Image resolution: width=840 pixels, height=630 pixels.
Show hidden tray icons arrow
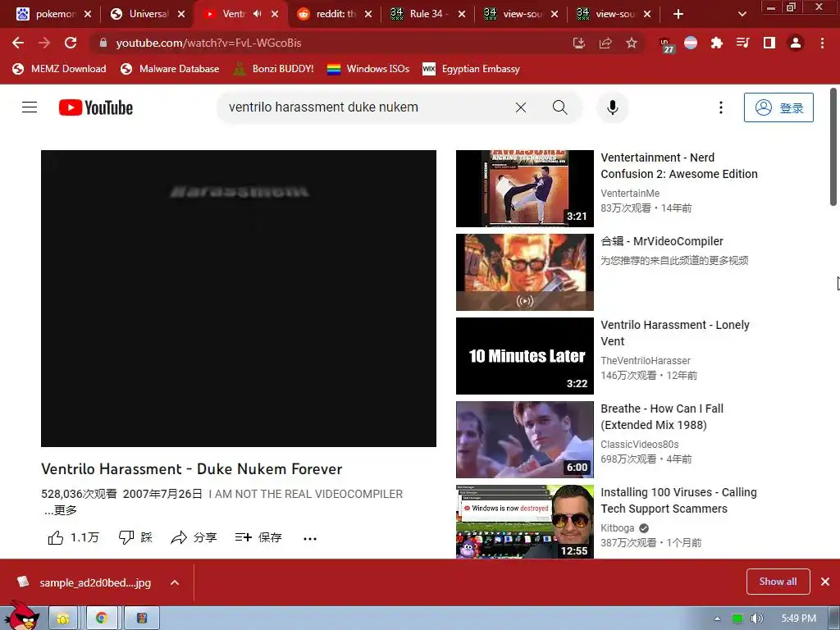(x=717, y=619)
